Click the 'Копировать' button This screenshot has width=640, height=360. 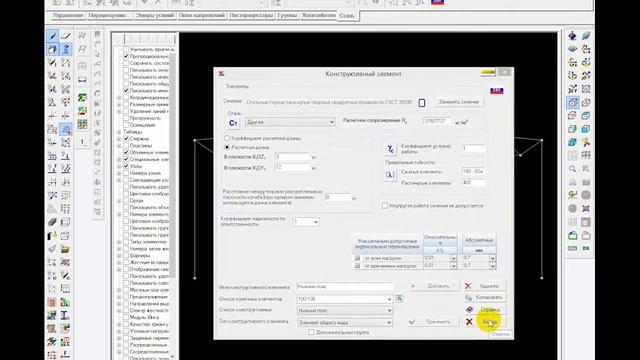tap(484, 298)
